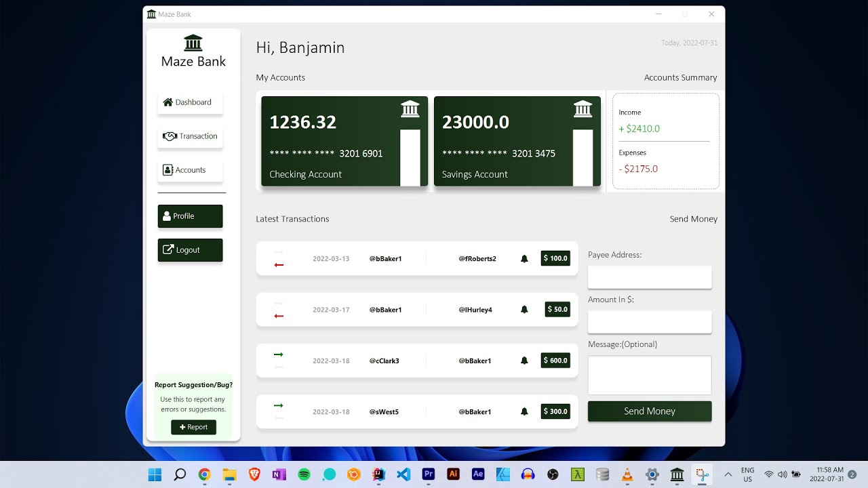
Task: Click the ID card icon beside Accounts
Action: 167,170
